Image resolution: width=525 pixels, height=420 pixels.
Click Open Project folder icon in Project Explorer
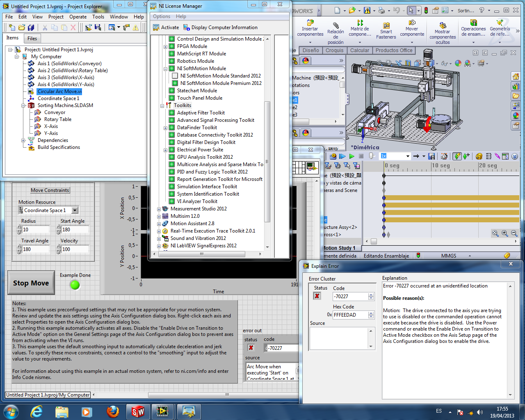21,27
